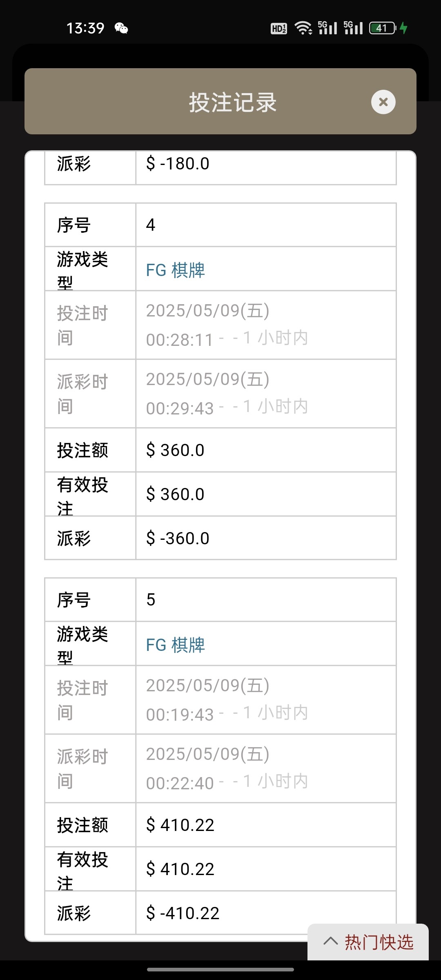Tap the charging bolt icon
The width and height of the screenshot is (441, 980).
click(x=404, y=28)
